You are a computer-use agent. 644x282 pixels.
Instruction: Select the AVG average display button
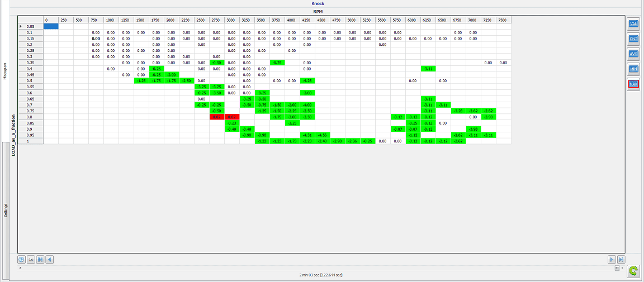pos(633,54)
